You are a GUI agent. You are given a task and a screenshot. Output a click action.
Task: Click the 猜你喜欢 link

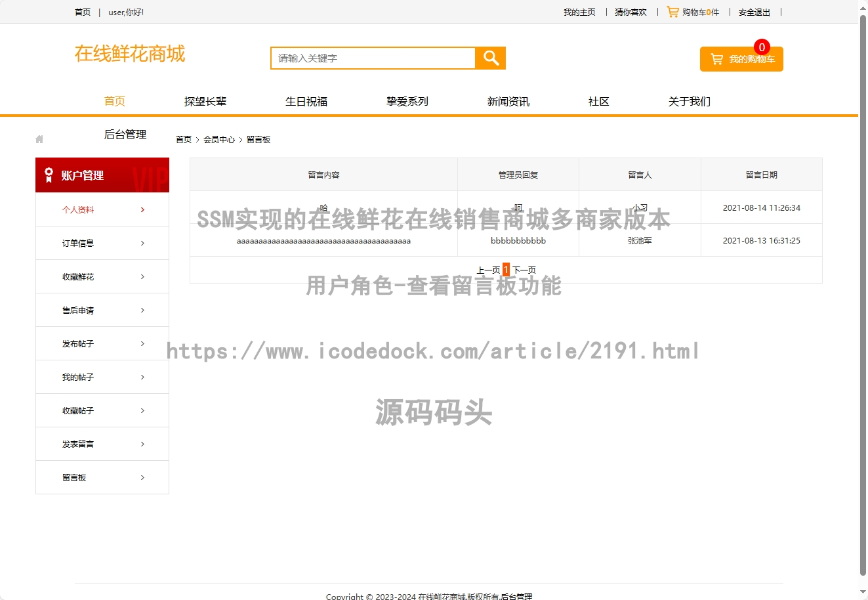pyautogui.click(x=630, y=12)
